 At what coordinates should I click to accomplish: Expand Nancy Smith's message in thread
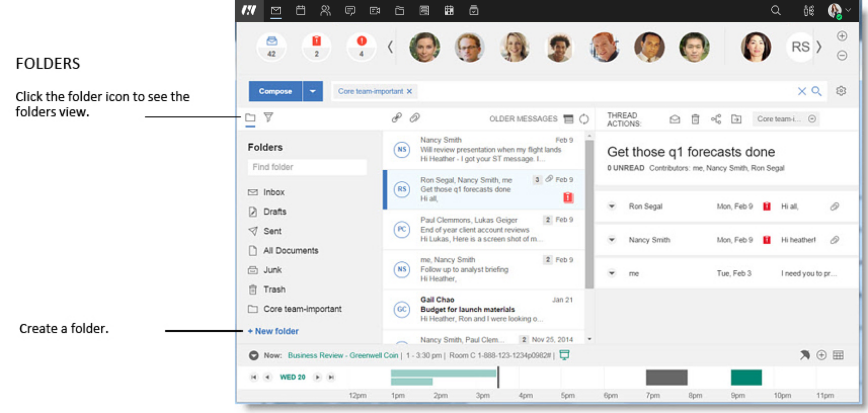612,240
